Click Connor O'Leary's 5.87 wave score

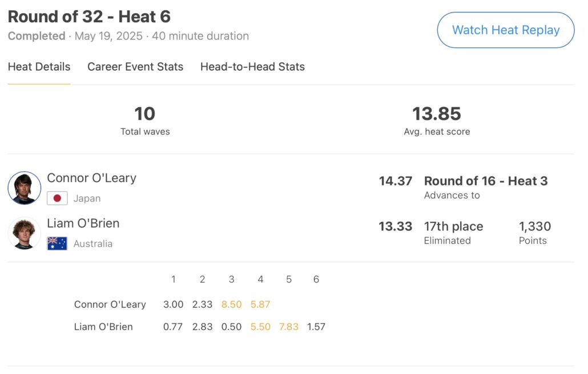click(x=260, y=304)
